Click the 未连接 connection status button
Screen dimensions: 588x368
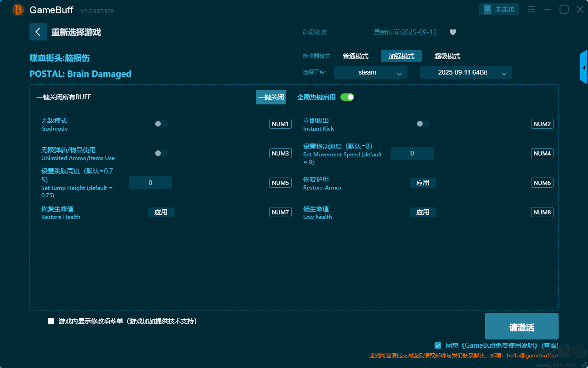tap(500, 9)
